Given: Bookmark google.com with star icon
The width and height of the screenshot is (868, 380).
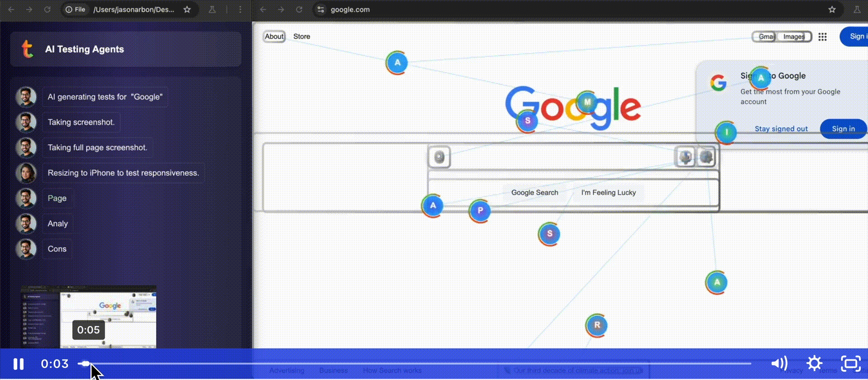Looking at the screenshot, I should [832, 9].
